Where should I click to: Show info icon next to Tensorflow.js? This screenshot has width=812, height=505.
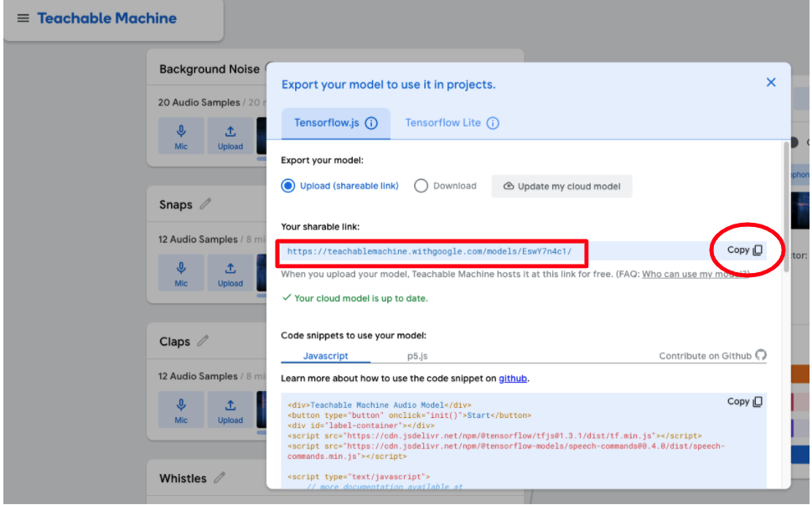371,123
